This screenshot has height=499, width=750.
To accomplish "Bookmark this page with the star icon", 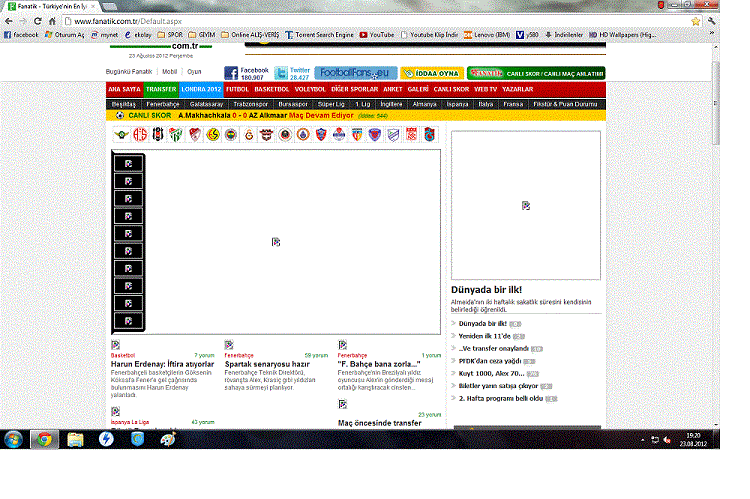I will point(695,22).
